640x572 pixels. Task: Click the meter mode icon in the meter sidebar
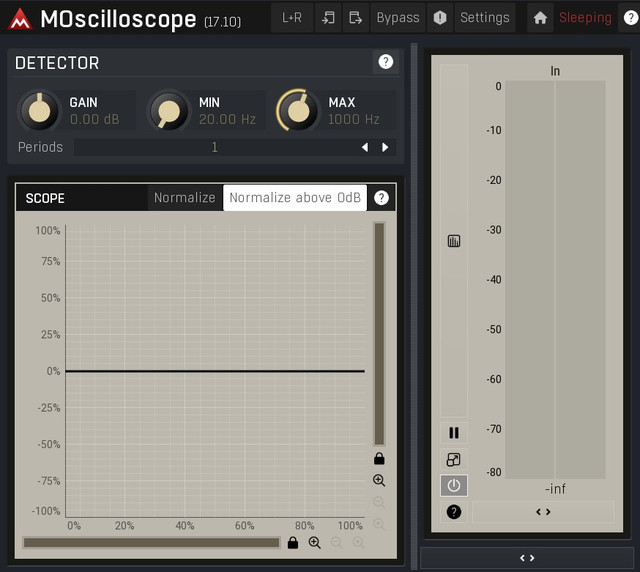(x=454, y=241)
